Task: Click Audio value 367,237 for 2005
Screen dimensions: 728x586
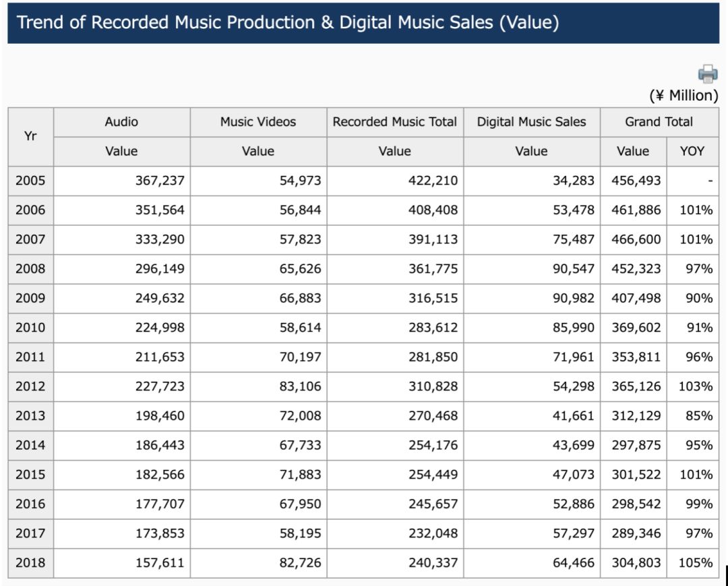Action: tap(160, 181)
